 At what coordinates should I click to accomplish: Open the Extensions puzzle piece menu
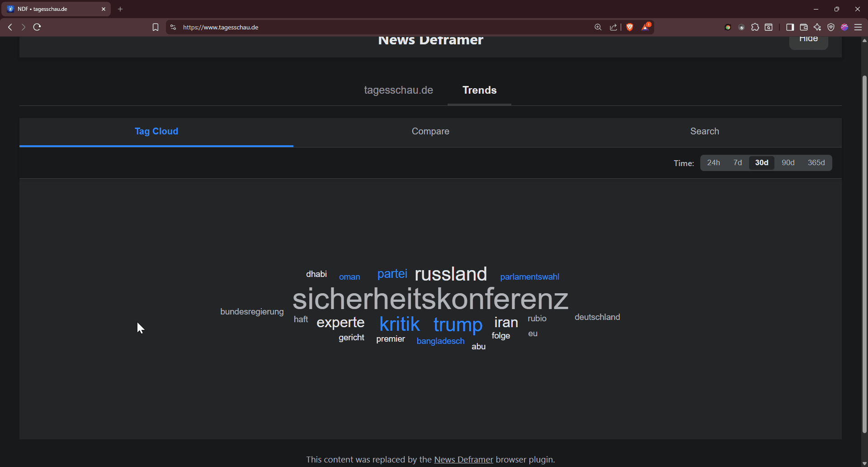tap(755, 27)
